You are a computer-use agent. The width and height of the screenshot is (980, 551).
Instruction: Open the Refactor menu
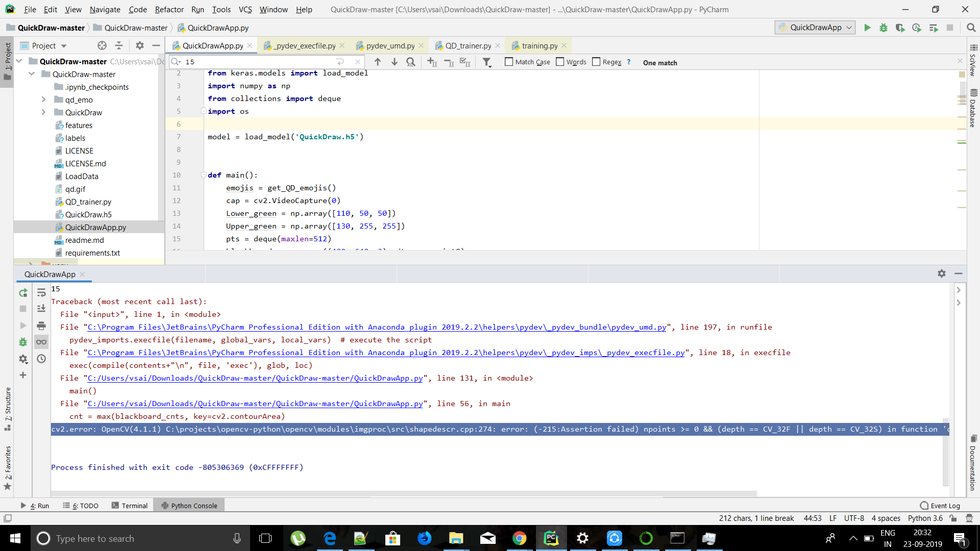coord(169,9)
